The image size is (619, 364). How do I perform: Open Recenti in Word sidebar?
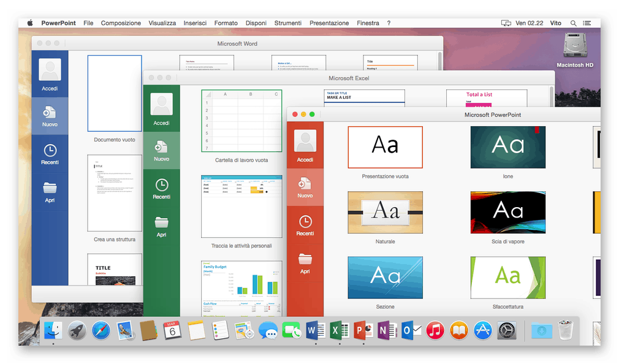tap(50, 154)
